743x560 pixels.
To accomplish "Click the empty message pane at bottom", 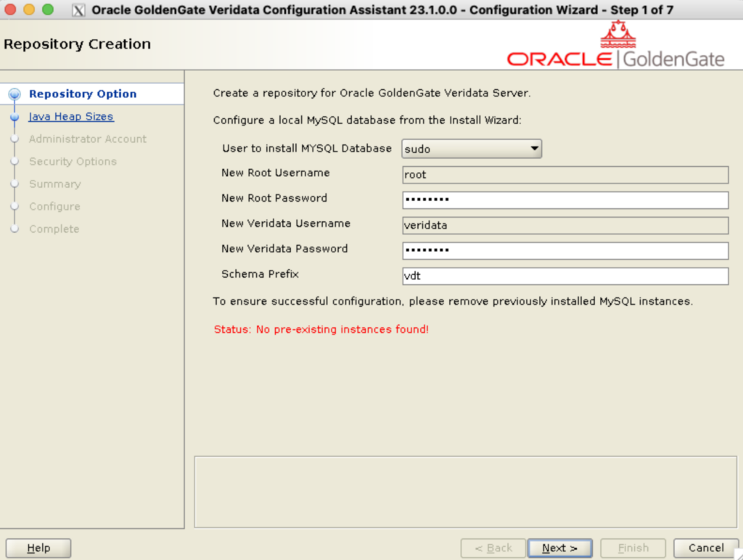I will pos(463,492).
